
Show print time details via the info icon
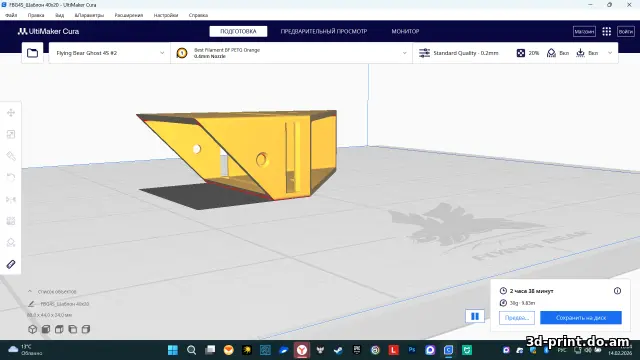[x=617, y=291]
